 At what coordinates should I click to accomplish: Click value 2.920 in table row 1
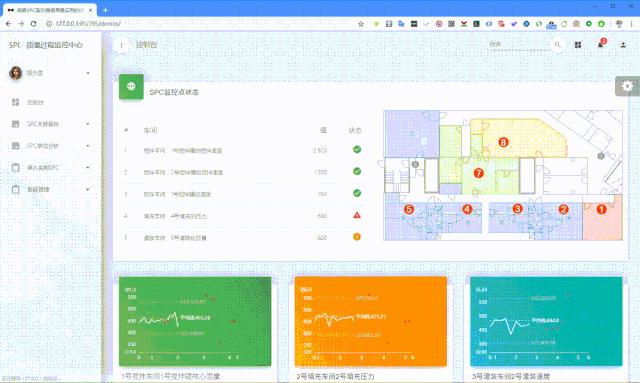coord(320,150)
